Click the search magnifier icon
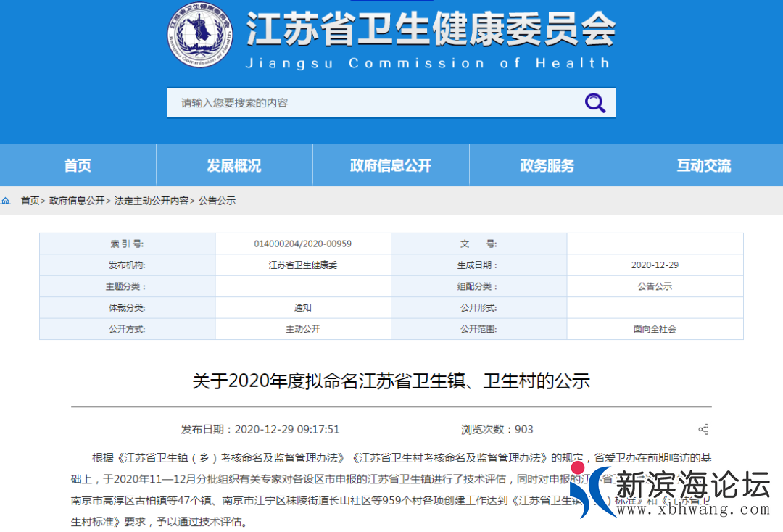 (594, 102)
